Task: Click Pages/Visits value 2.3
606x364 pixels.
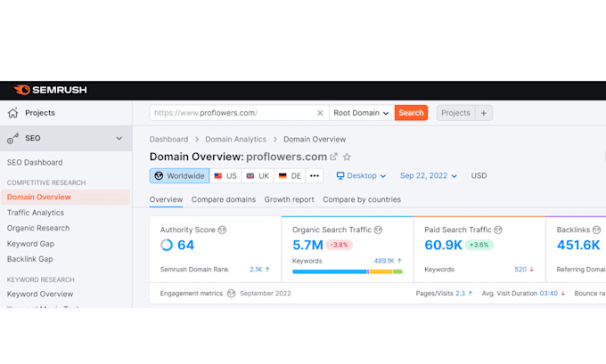Action: 460,294
